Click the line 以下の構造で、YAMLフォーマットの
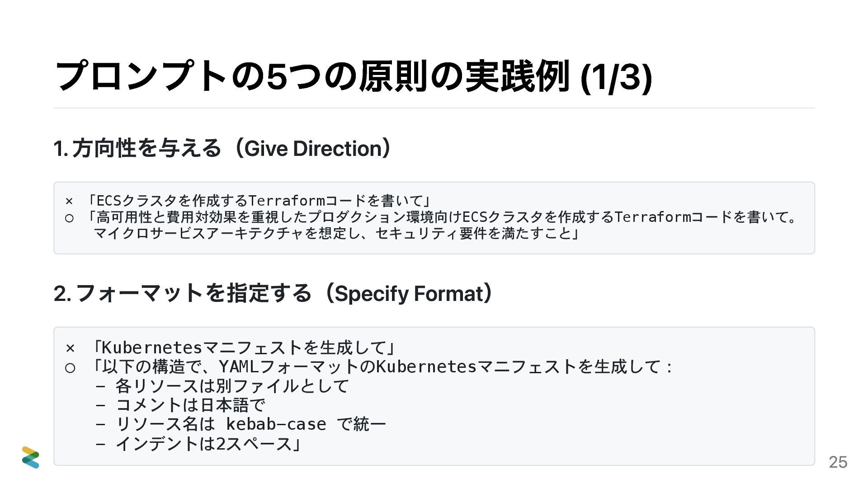 pyautogui.click(x=382, y=366)
